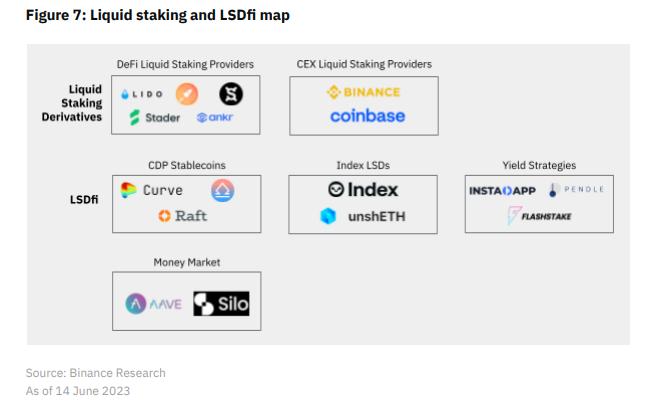This screenshot has width=669, height=414.
Task: Click the Lido logo
Action: tap(141, 94)
